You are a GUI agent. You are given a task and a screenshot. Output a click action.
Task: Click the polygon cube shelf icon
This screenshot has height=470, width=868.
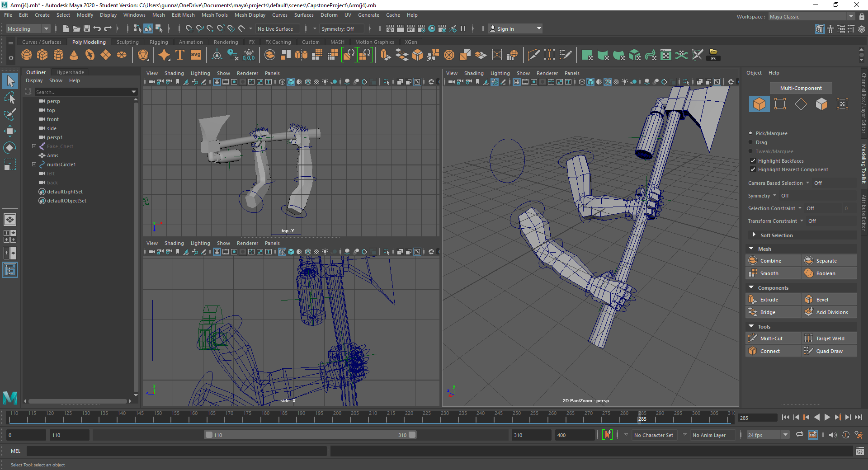pos(42,55)
